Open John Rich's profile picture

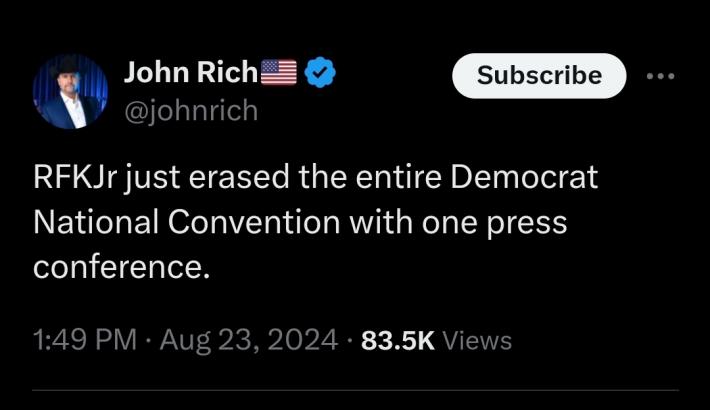tap(70, 92)
